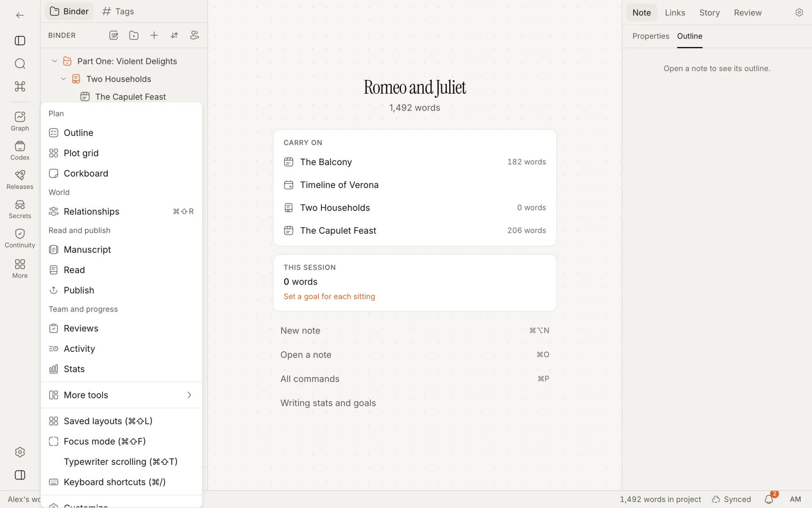Toggle the left sidebar panel icon
The height and width of the screenshot is (508, 812).
coord(20,41)
